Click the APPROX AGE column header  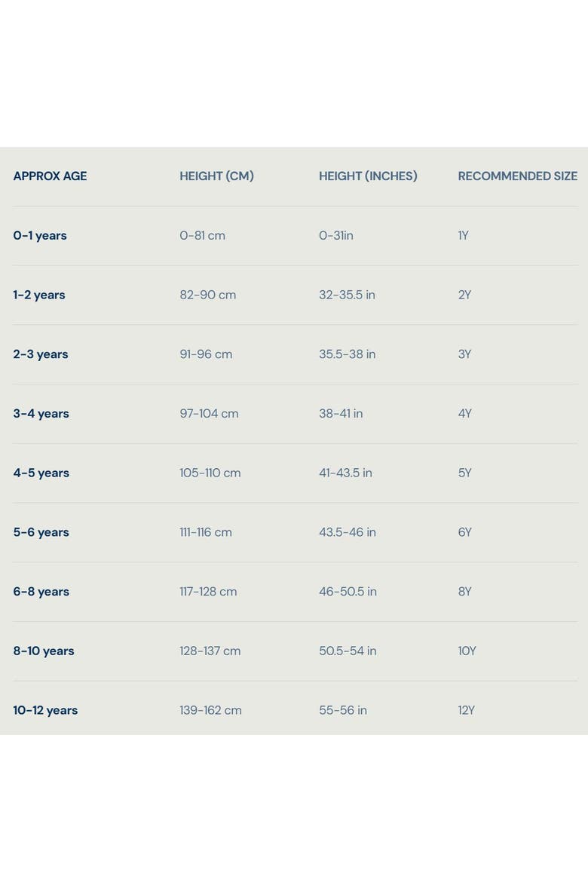[x=50, y=176]
